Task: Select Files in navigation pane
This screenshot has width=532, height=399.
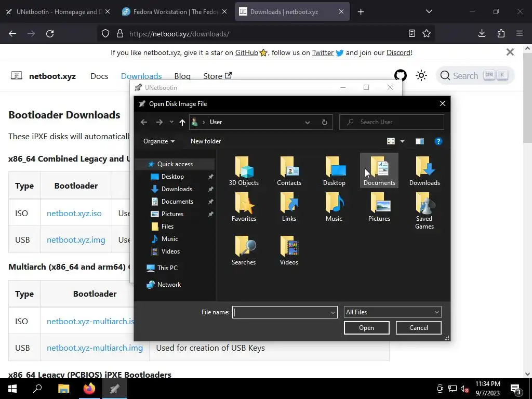Action: pyautogui.click(x=167, y=227)
